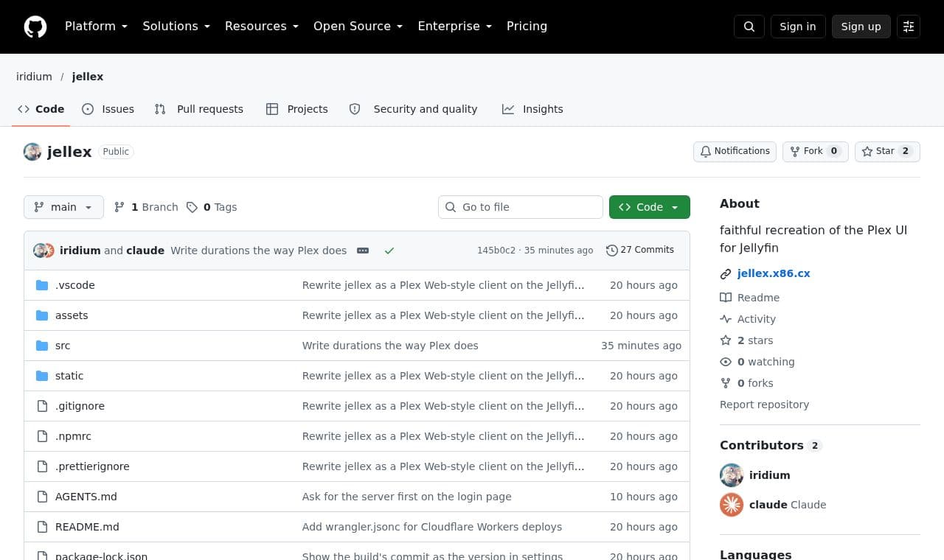Open the 1 Branch link
This screenshot has width=944, height=560.
click(x=146, y=207)
